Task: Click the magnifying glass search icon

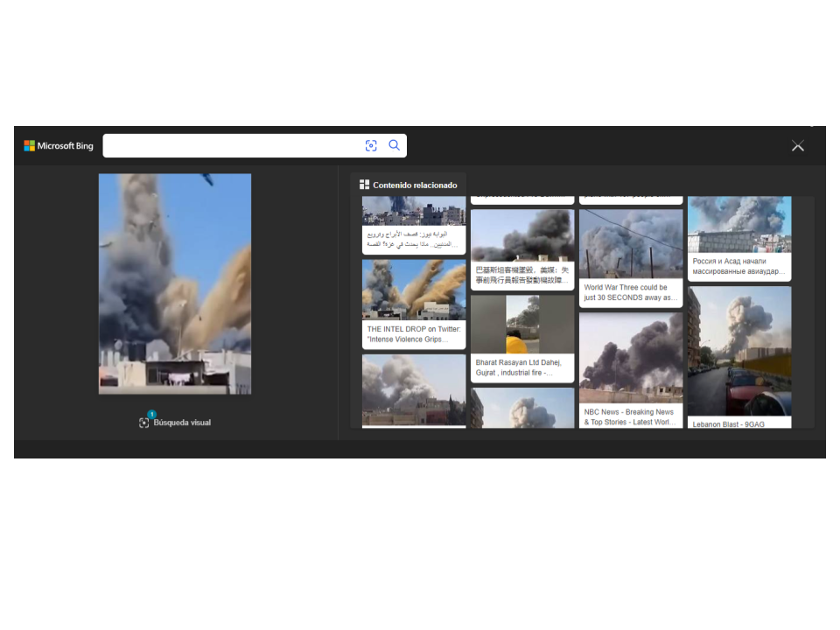Action: (x=395, y=145)
